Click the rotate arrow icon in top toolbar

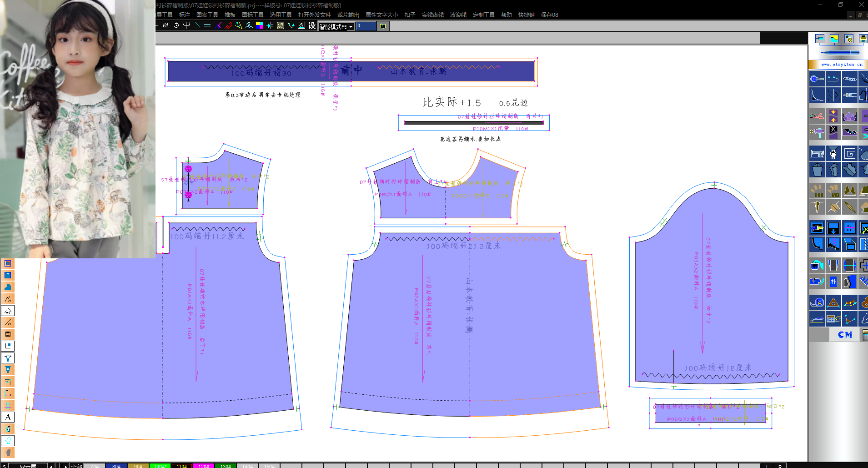[176, 25]
